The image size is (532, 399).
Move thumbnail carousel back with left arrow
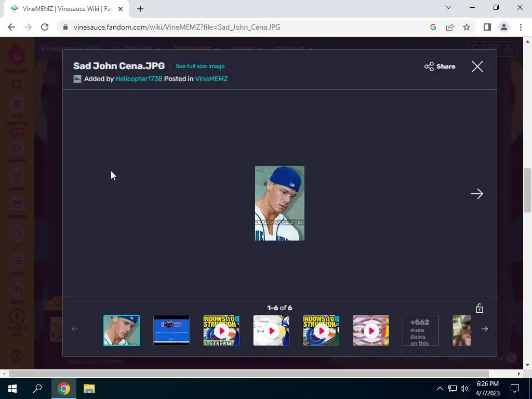click(x=75, y=329)
